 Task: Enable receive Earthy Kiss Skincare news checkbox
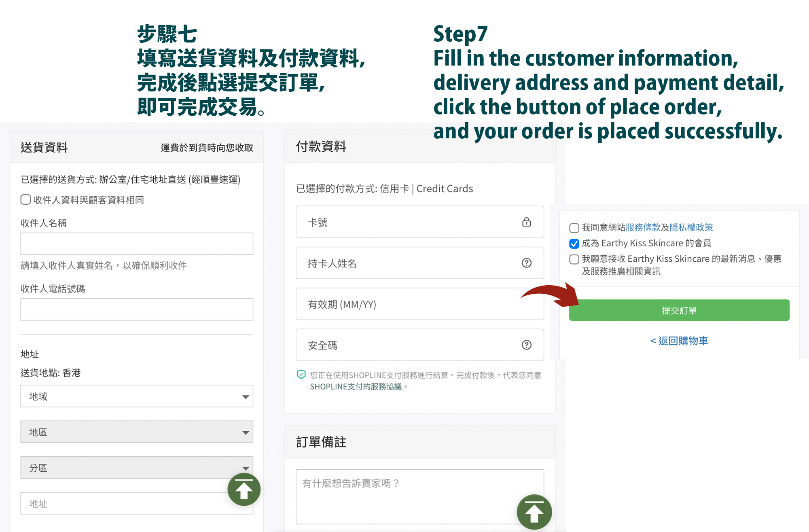(574, 259)
